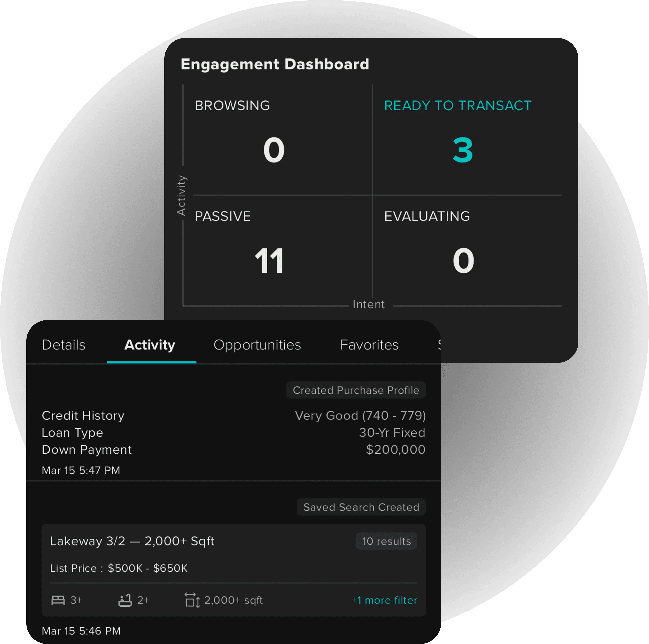The width and height of the screenshot is (649, 644).
Task: Select the Browsing quadrant count
Action: (274, 150)
